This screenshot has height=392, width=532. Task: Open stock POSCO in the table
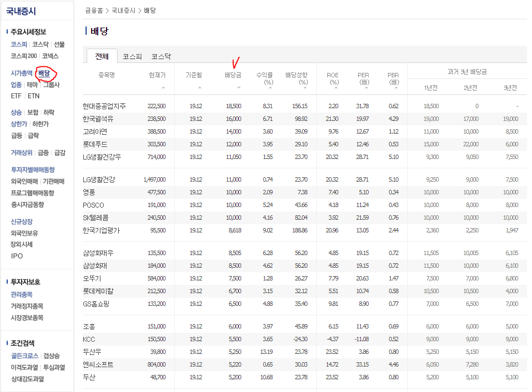pos(93,205)
